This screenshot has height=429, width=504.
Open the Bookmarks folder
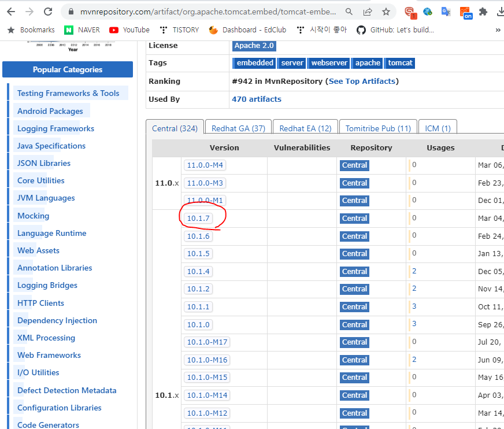[31, 30]
